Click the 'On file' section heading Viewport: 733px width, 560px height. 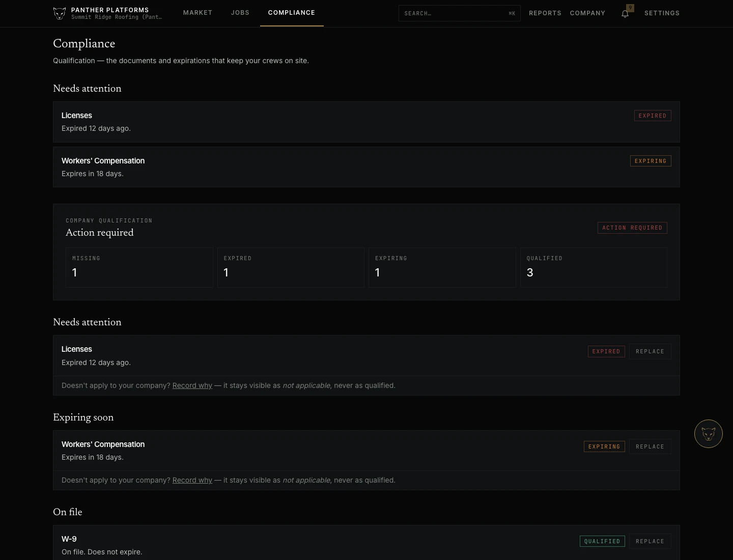68,512
